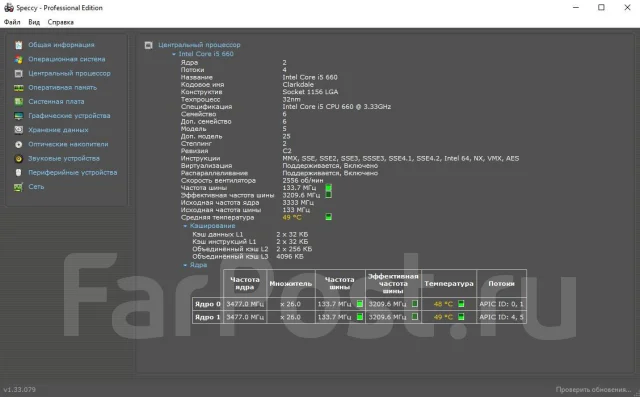Go to Операционная система section
Viewport: 640px width, 397px height.
point(67,59)
